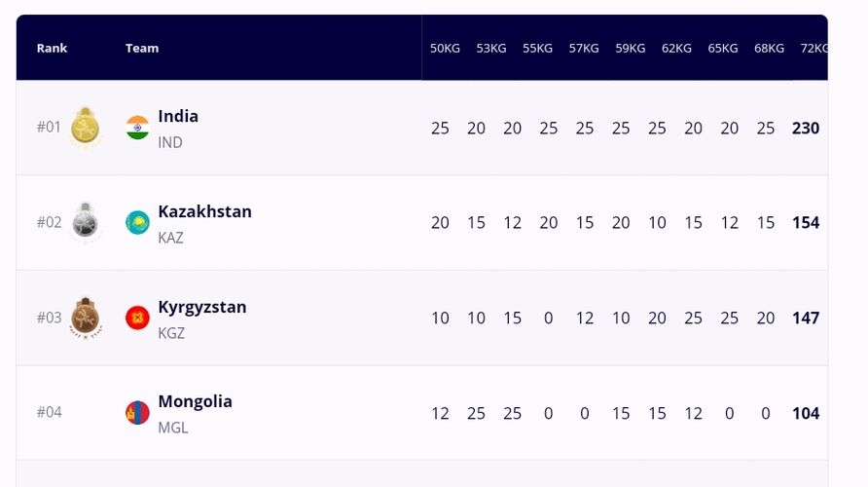Image resolution: width=868 pixels, height=487 pixels.
Task: Click the silver medal icon beside Kazakhstan
Action: (x=86, y=223)
